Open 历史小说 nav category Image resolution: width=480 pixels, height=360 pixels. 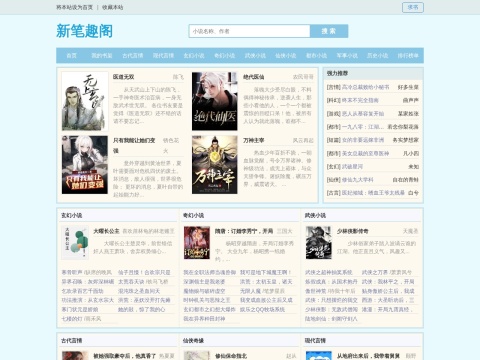378,55
